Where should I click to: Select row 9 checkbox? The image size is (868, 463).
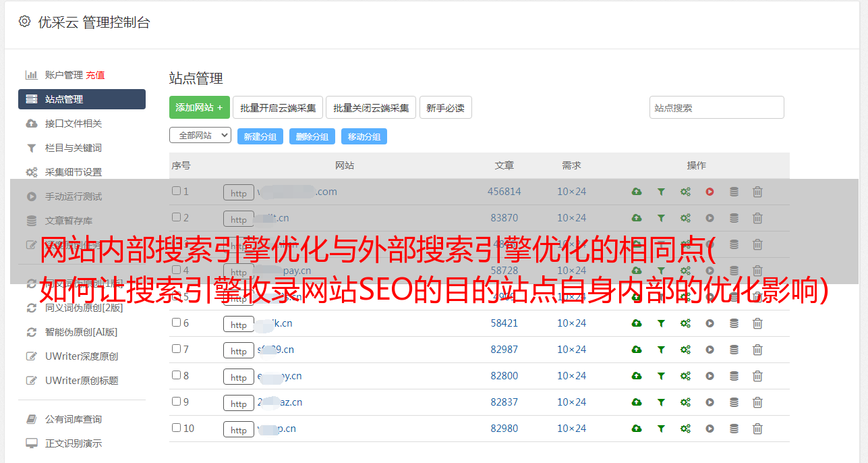coord(176,402)
